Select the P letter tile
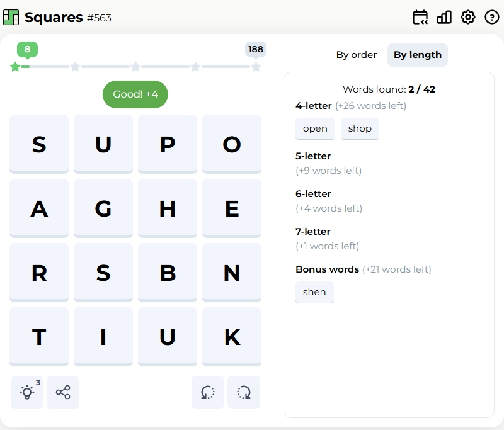504x430 pixels. [x=168, y=144]
